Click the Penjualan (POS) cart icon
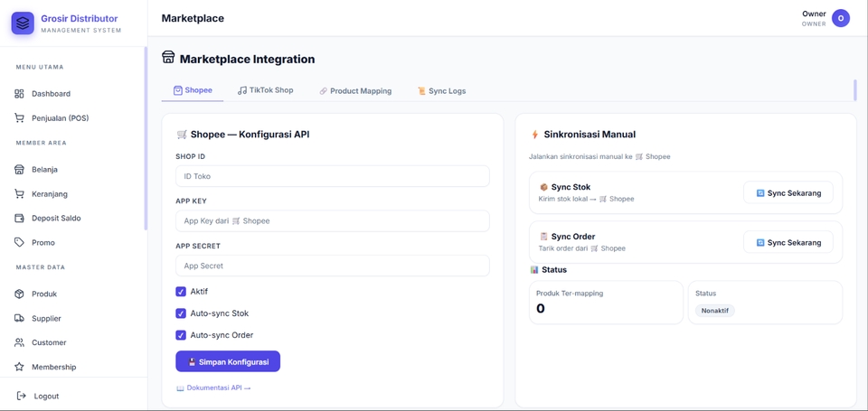The height and width of the screenshot is (411, 868). 19,117
